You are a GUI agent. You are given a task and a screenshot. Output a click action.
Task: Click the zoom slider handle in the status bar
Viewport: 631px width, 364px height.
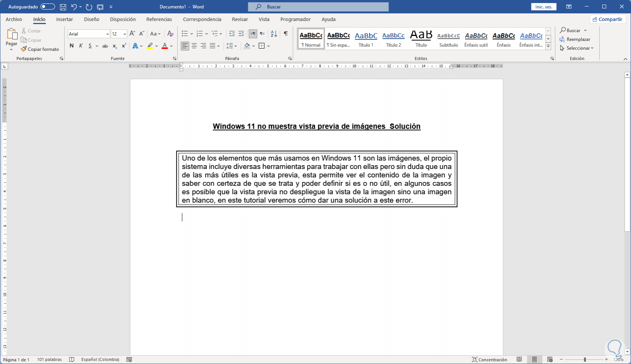tap(585, 359)
